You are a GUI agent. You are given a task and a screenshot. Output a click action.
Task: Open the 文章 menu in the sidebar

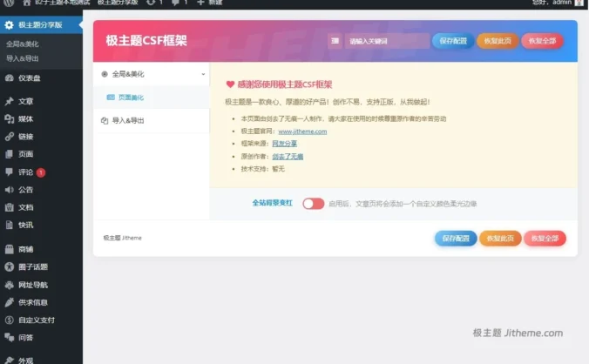(x=41, y=101)
